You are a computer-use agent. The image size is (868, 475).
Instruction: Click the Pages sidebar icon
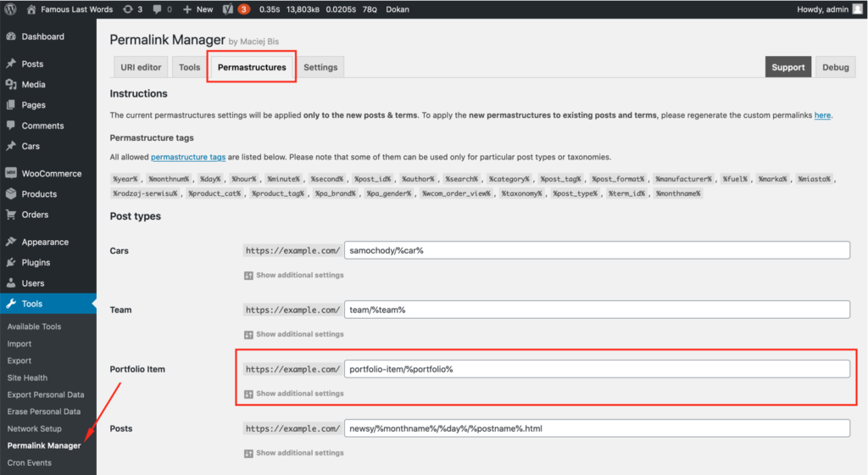tap(10, 104)
